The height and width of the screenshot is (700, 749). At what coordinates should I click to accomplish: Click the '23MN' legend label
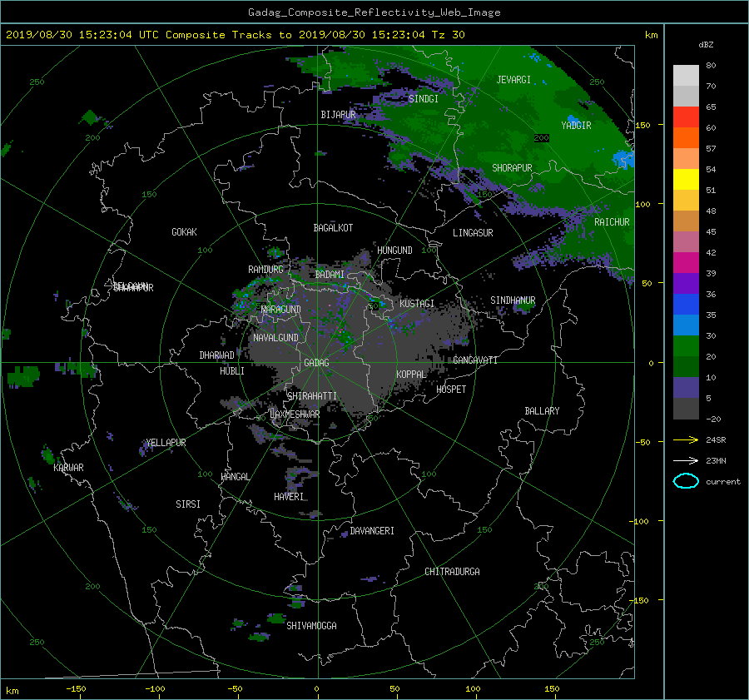tap(716, 460)
